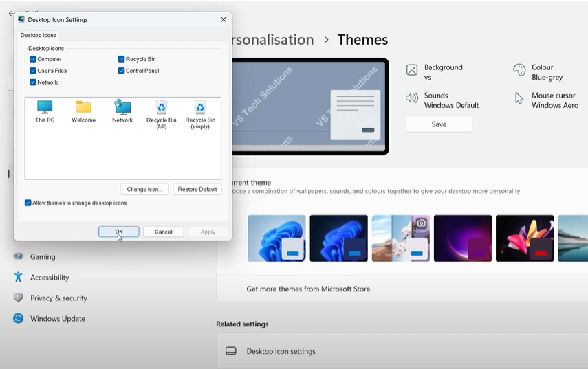Click the Desktop icon settings monitor icon

click(x=230, y=351)
